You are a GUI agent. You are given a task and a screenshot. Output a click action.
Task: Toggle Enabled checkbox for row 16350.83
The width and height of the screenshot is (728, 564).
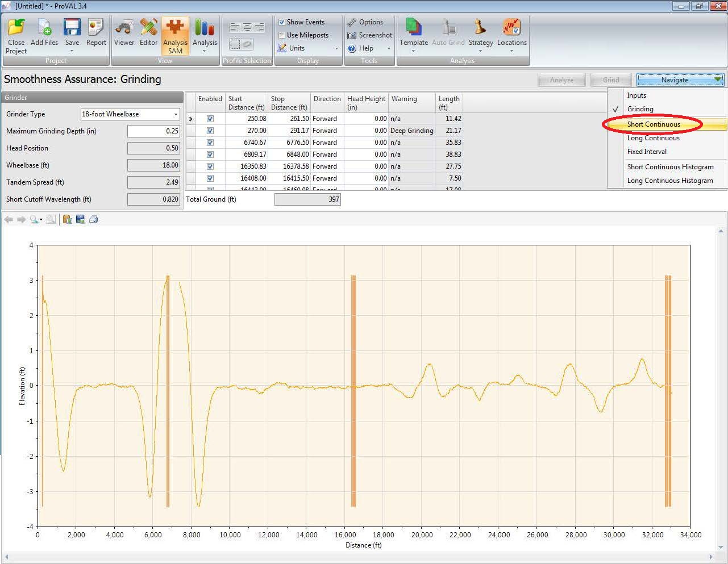point(210,166)
